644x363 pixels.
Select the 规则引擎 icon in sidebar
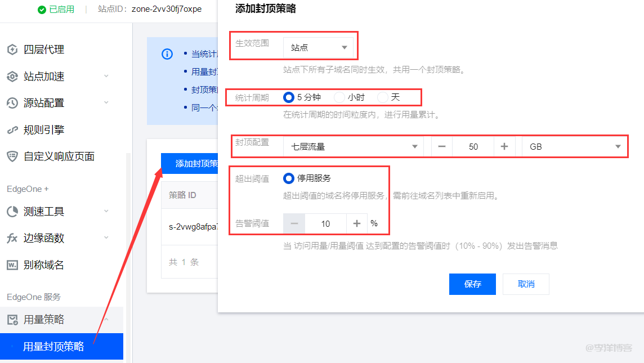(12, 130)
